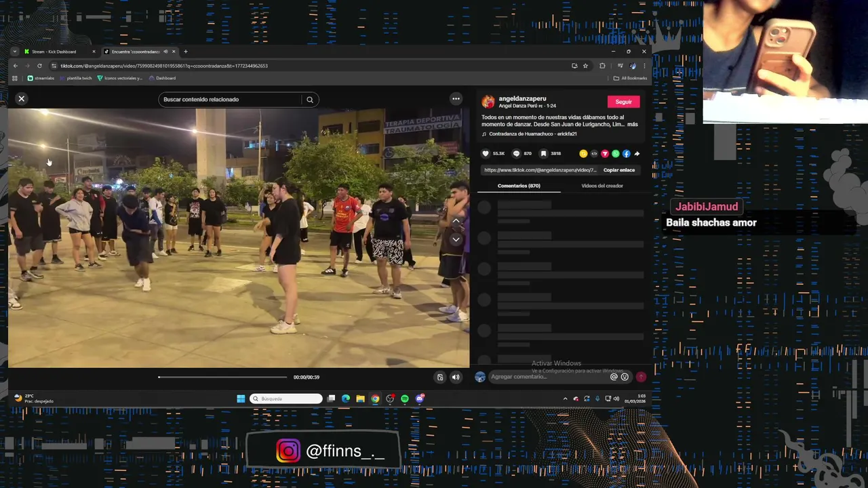Viewport: 868px width, 488px height.
Task: Mute the video using the speaker icon
Action: pos(456,378)
